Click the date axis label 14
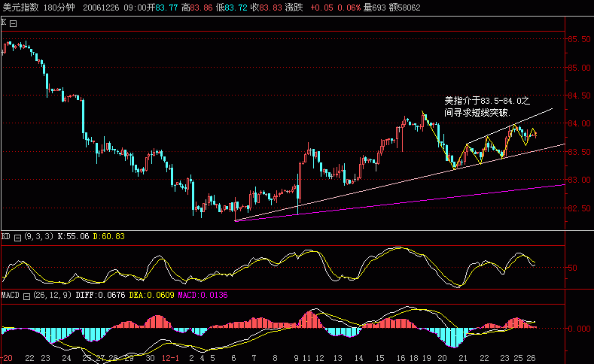The height and width of the screenshot is (364, 594). [x=359, y=358]
